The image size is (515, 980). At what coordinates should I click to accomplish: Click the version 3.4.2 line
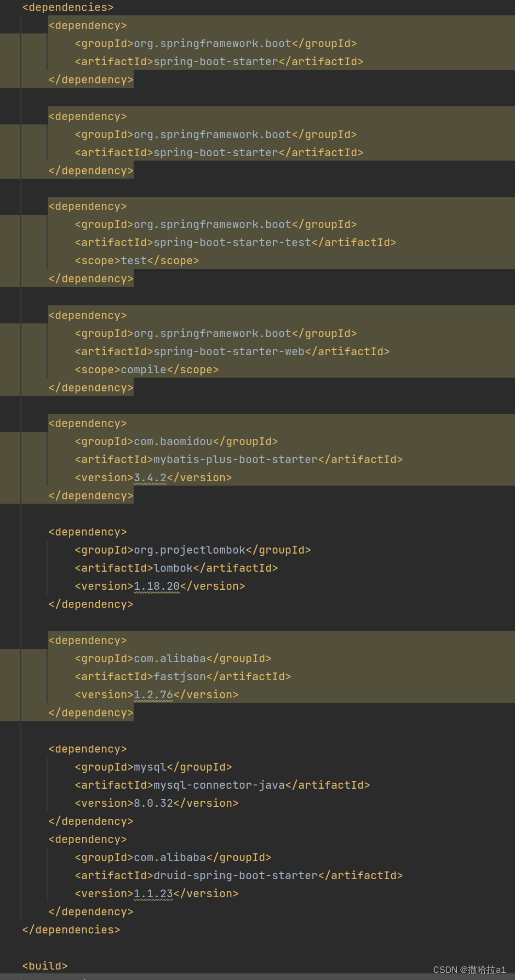[x=153, y=478]
